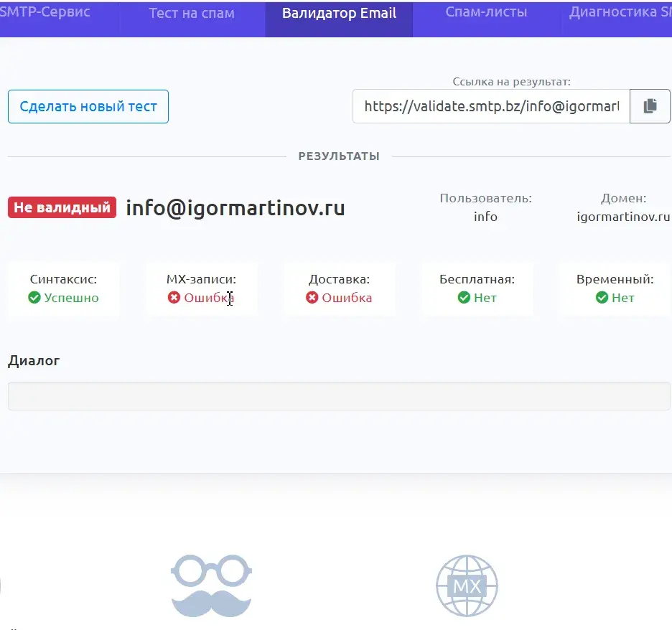
Task: Click green check icon under Бесплатная
Action: pyautogui.click(x=464, y=297)
